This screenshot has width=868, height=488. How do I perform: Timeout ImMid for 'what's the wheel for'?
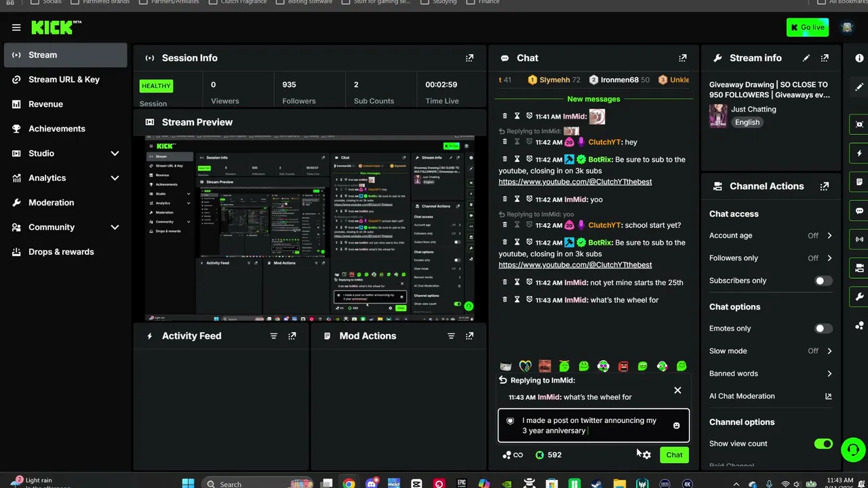(517, 300)
